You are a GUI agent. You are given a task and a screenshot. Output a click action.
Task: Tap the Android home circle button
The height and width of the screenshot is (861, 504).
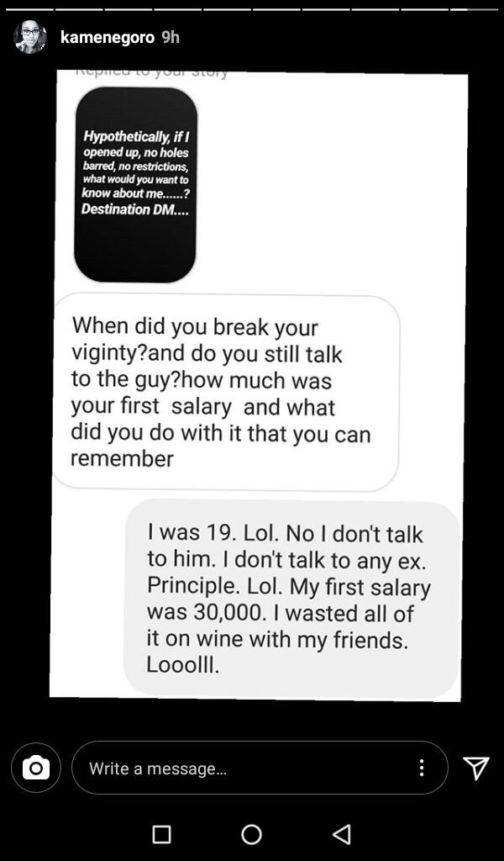251,834
